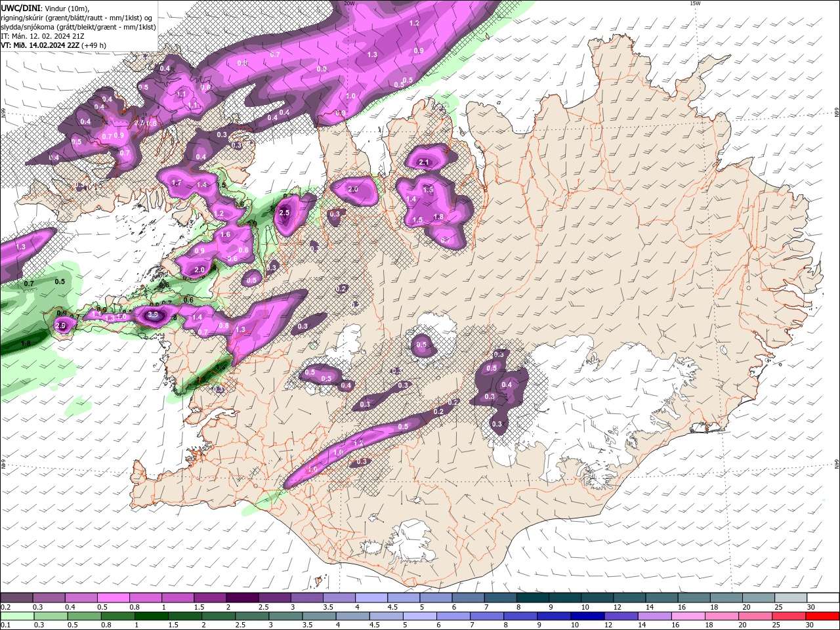840x630 pixels.
Task: Click the '2.1' snowfall value label
Action: coord(424,162)
